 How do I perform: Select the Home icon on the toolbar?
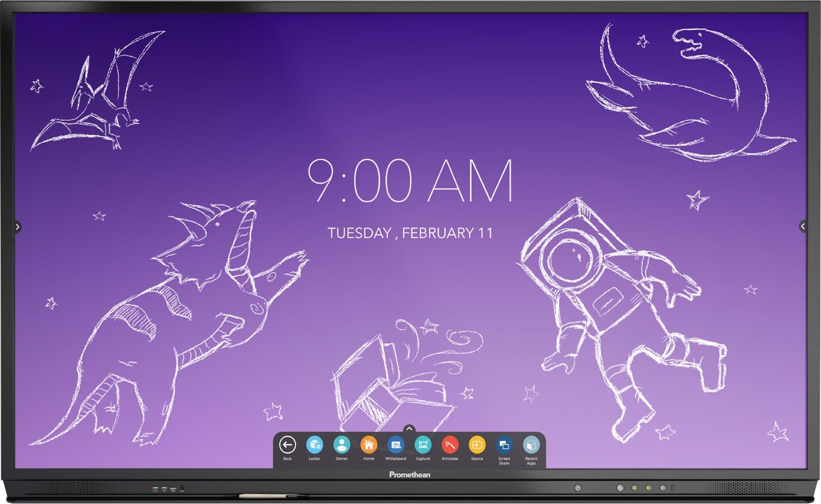369,445
